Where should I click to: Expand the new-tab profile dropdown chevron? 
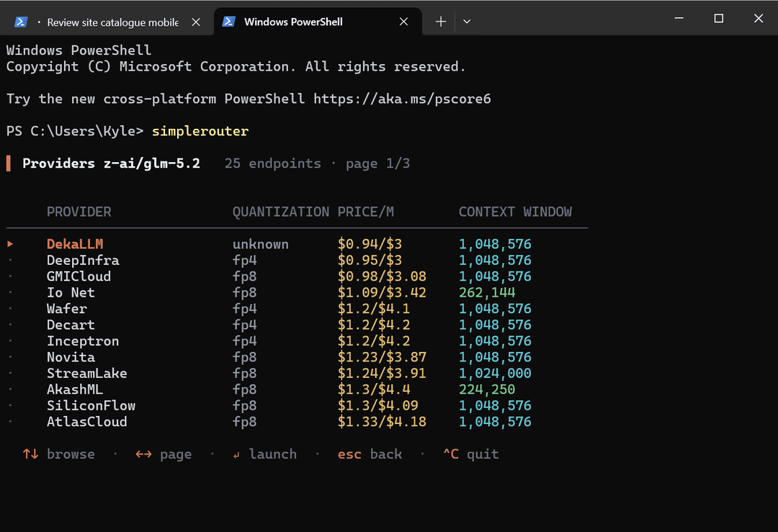pos(466,22)
